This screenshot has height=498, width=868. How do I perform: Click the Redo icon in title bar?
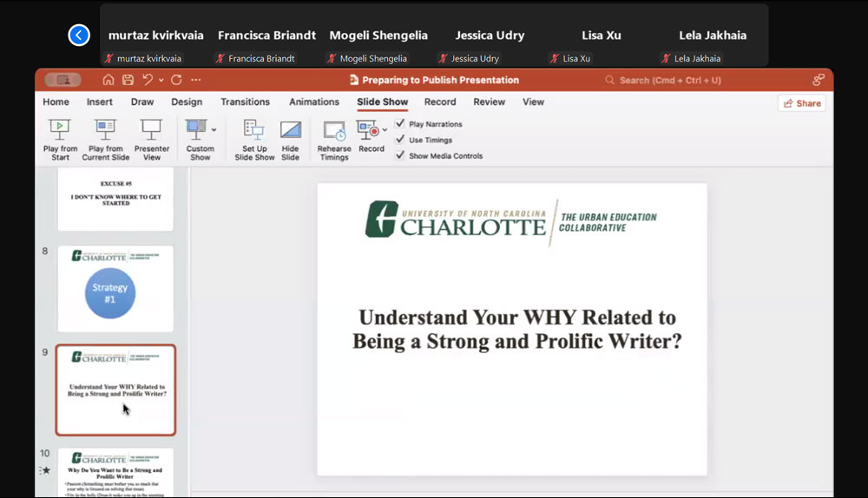[176, 80]
